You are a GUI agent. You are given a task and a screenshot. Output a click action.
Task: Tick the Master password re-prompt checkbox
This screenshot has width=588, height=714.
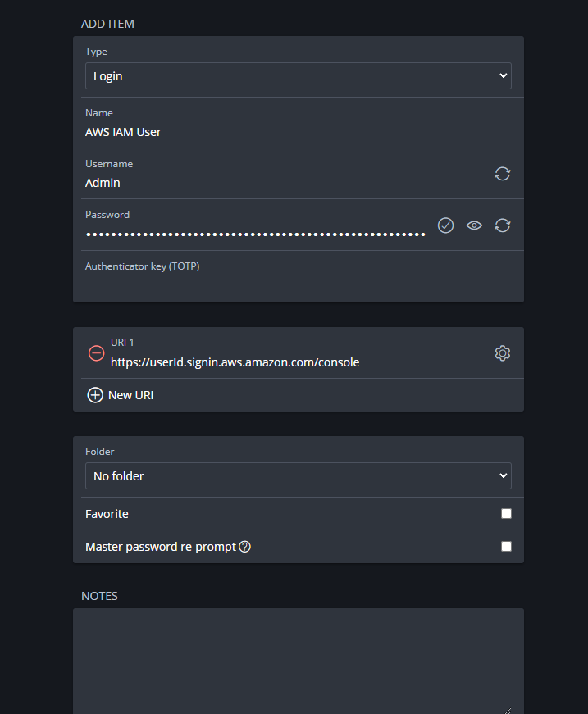coord(506,547)
